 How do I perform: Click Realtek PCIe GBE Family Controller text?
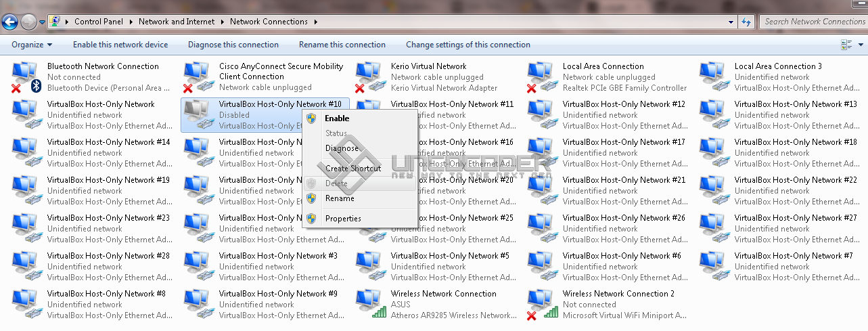coord(624,88)
